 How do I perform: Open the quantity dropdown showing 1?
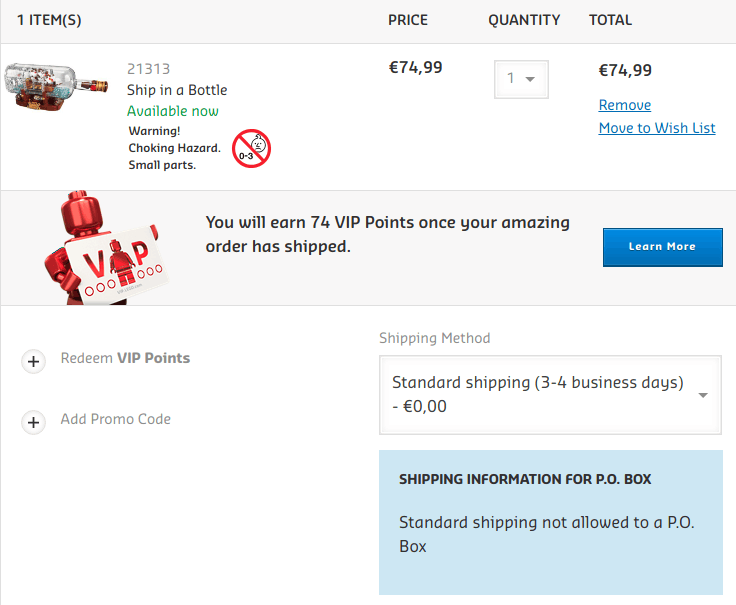coord(520,78)
